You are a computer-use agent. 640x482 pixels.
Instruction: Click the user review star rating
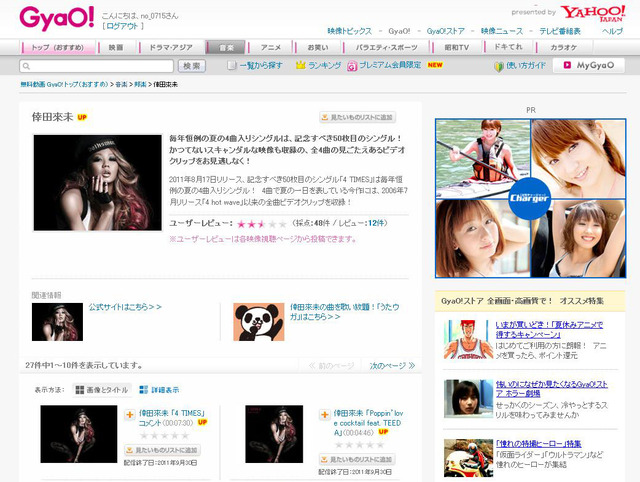click(x=262, y=224)
